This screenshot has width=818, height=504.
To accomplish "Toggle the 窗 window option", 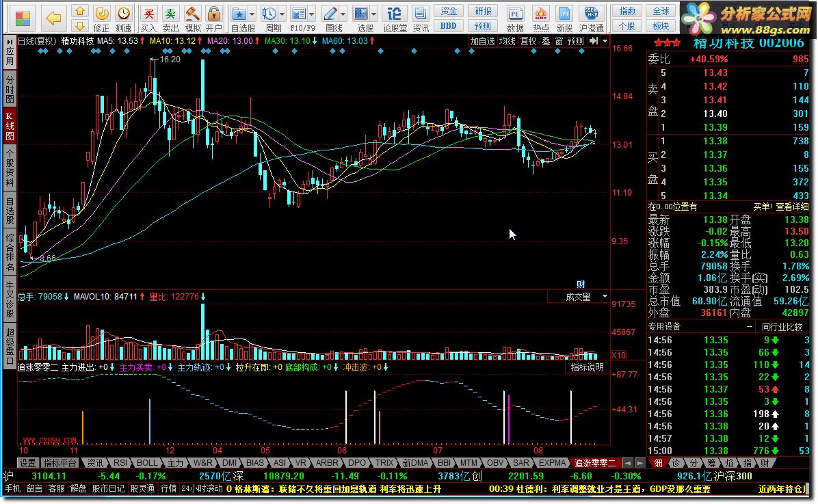I will coord(559,41).
